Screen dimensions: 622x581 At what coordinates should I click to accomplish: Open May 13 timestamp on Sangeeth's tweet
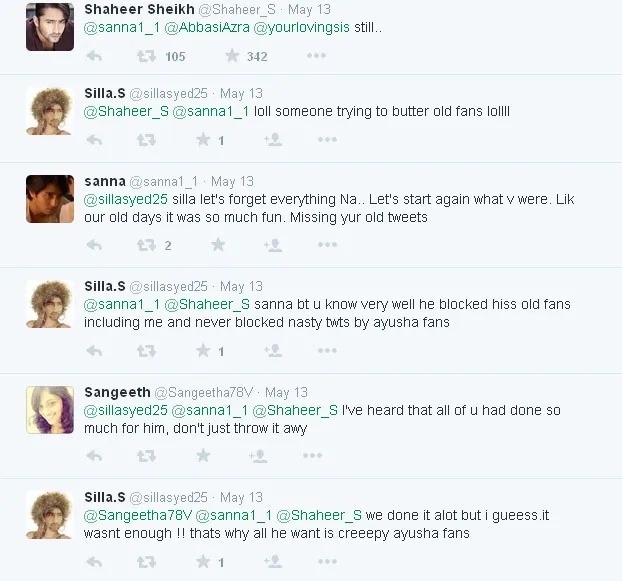pos(286,392)
